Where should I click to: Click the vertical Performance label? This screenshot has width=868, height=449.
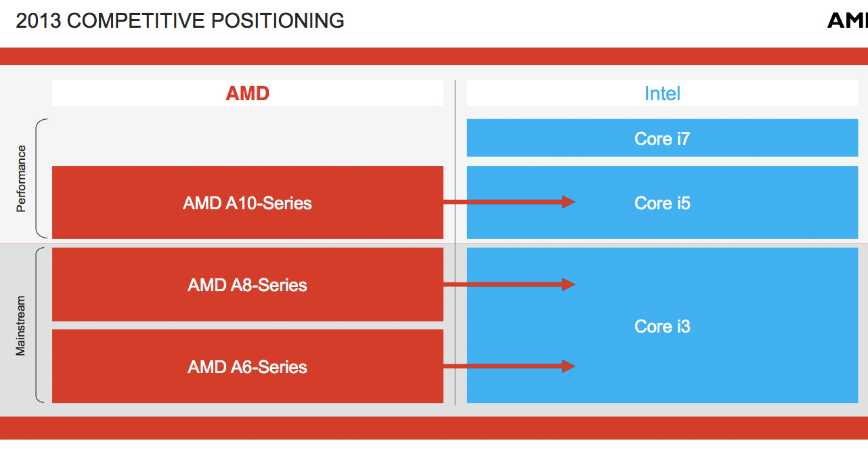tap(21, 179)
